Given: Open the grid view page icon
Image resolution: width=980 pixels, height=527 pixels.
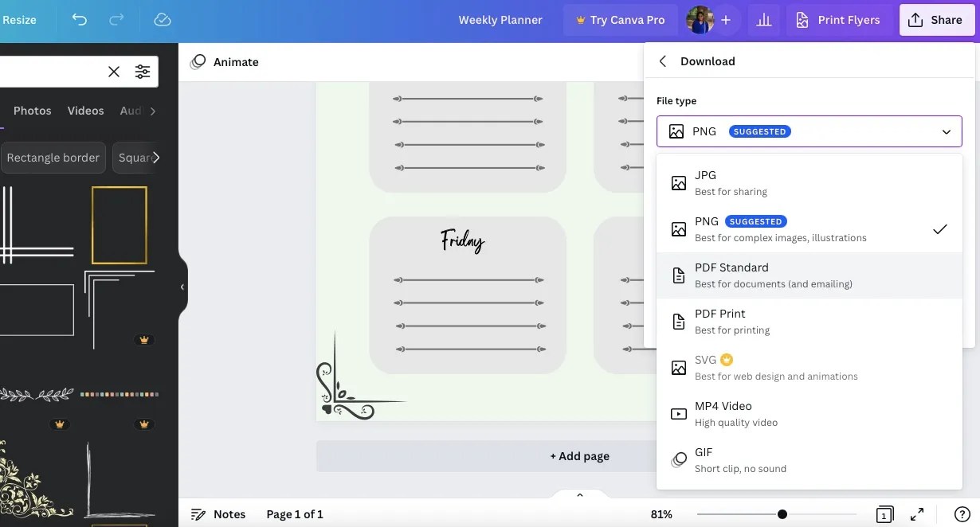Looking at the screenshot, I should tap(884, 514).
